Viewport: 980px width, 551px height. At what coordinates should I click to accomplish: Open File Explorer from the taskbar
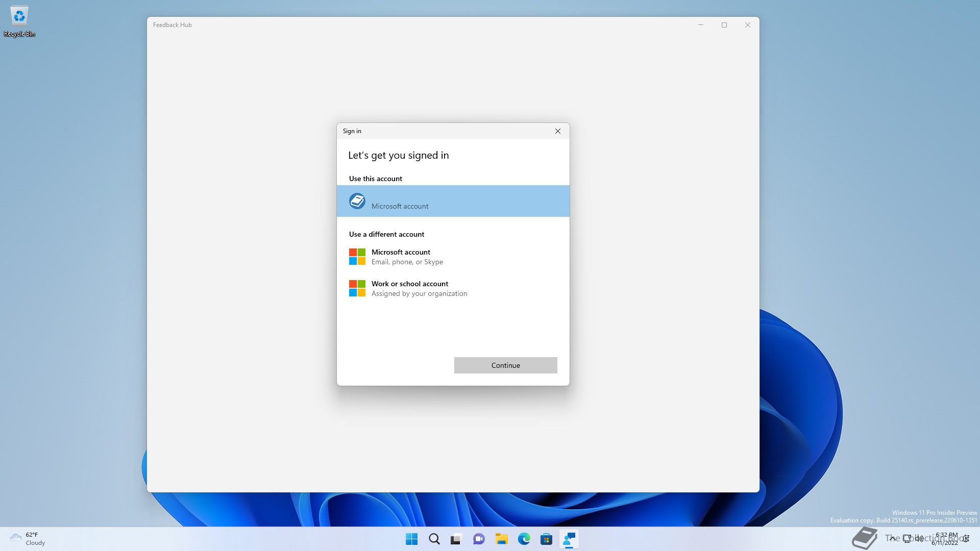coord(501,539)
